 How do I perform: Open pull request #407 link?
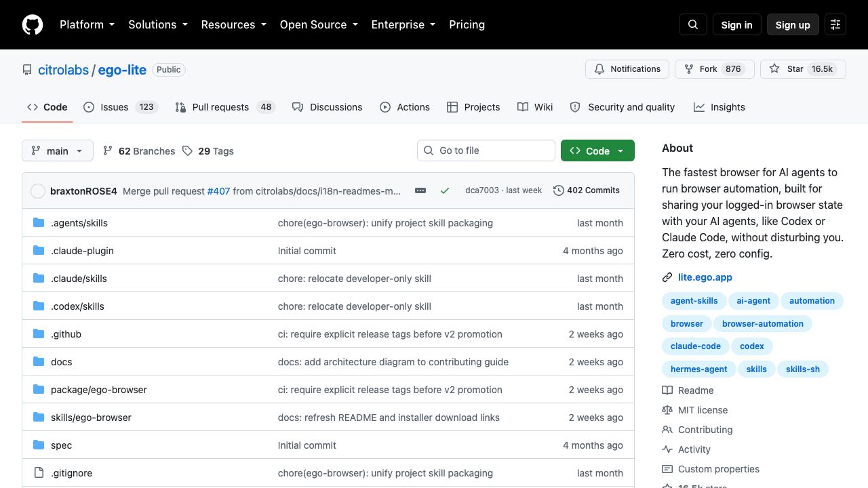coord(218,191)
